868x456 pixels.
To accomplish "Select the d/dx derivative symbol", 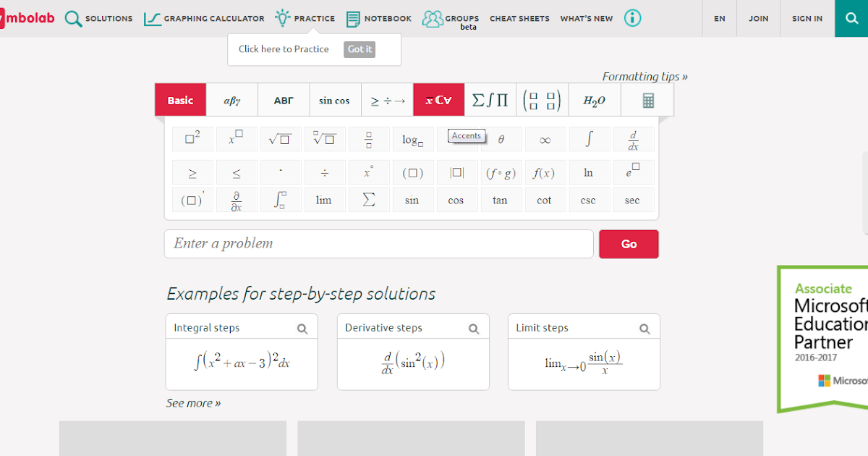I will pyautogui.click(x=634, y=138).
